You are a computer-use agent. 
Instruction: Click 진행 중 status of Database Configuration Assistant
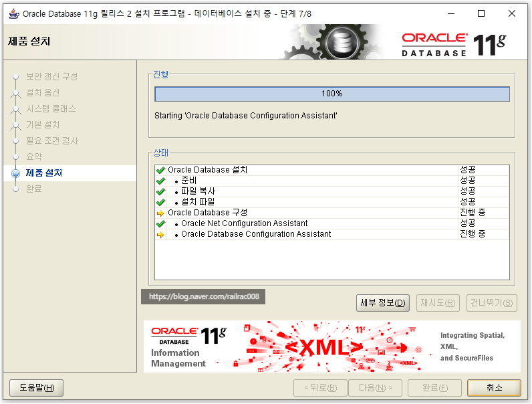473,234
